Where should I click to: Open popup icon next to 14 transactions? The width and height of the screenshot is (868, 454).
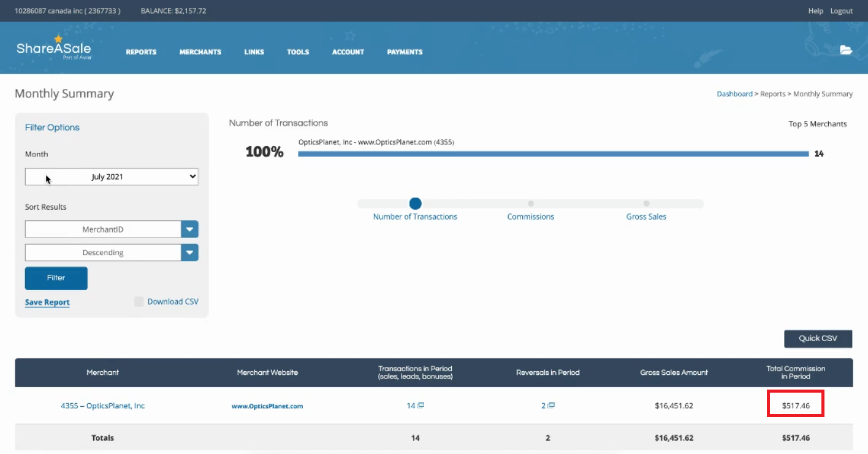[421, 406]
